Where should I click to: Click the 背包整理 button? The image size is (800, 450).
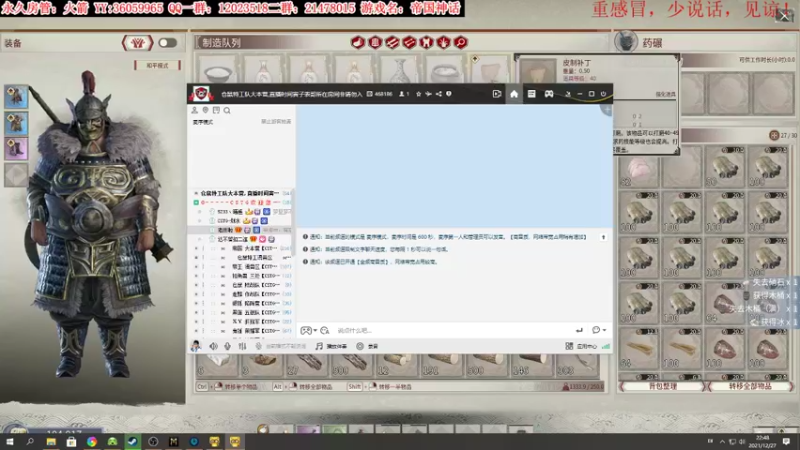click(x=663, y=386)
